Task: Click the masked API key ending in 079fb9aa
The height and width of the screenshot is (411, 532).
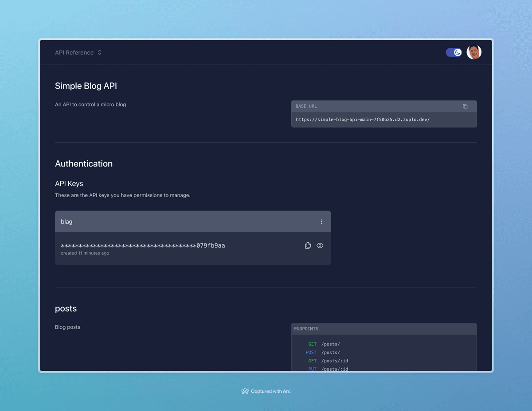Action: pyautogui.click(x=143, y=245)
